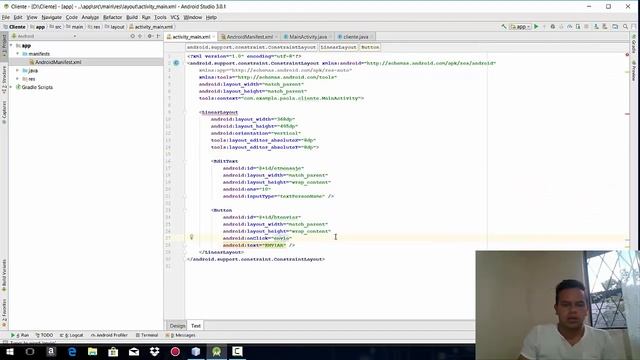Click the yellow lightbulb intention icon

click(x=191, y=237)
